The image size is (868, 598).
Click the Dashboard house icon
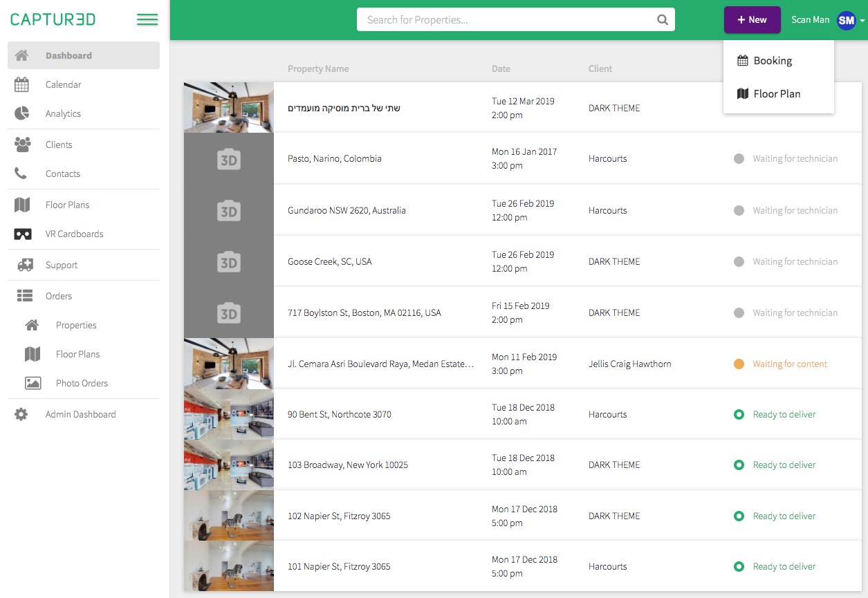(x=21, y=55)
